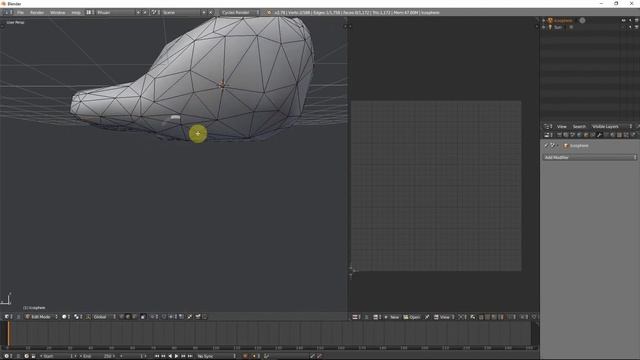Open the World properties tab
The image size is (640, 360).
[x=579, y=135]
